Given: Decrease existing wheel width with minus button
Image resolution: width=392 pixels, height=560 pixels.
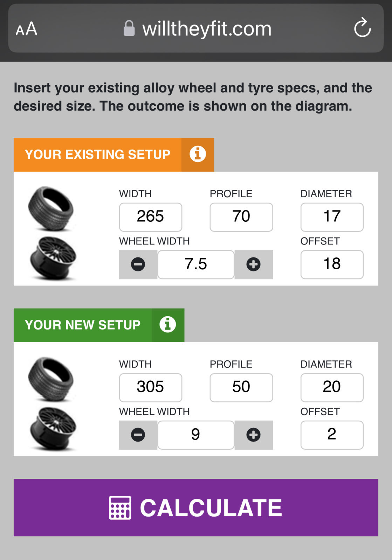Looking at the screenshot, I should point(138,264).
